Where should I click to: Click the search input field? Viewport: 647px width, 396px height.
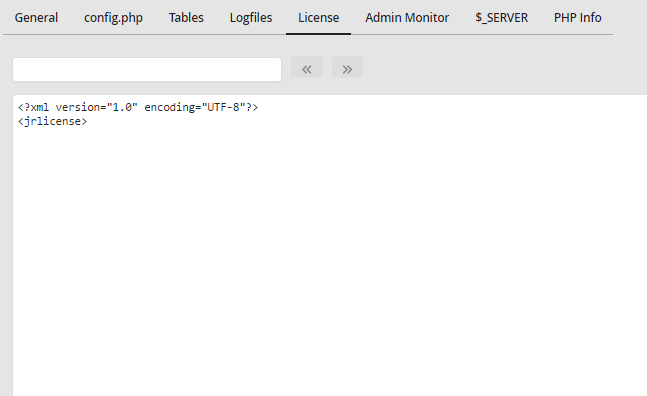[x=147, y=69]
